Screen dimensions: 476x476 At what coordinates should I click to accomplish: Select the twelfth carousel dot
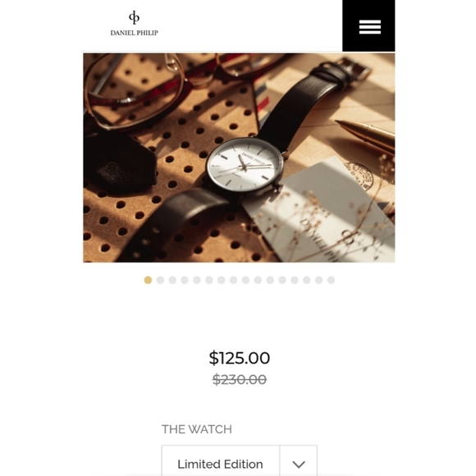coord(282,280)
